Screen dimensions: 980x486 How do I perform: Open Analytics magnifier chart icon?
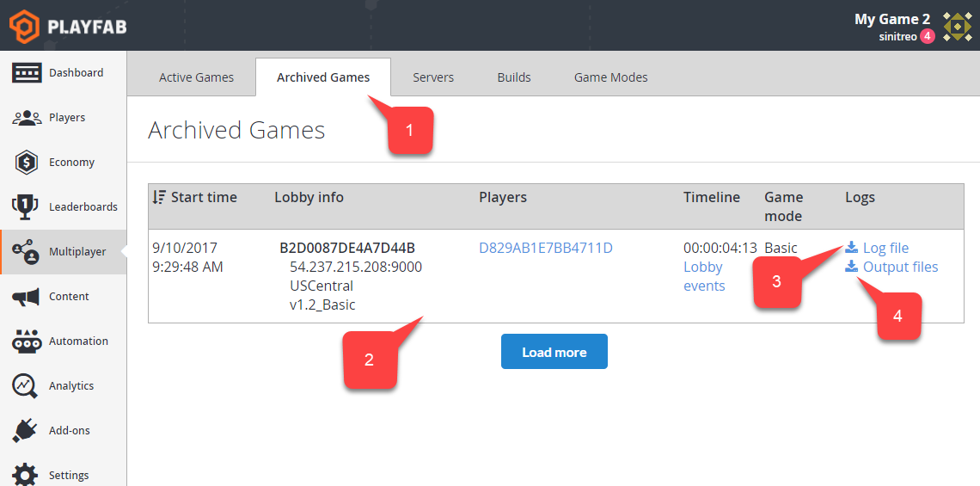pos(27,386)
